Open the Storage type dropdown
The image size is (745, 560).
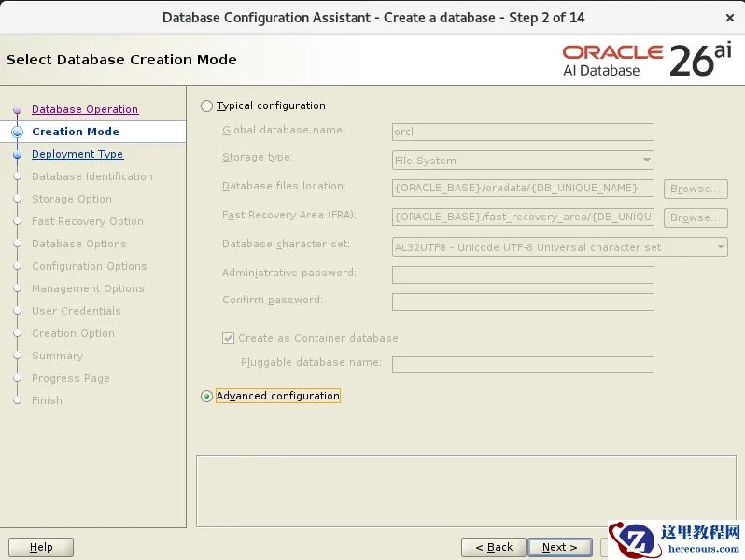523,161
